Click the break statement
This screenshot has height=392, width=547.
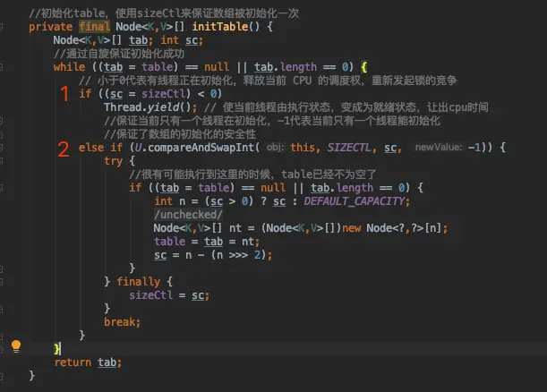tap(122, 322)
